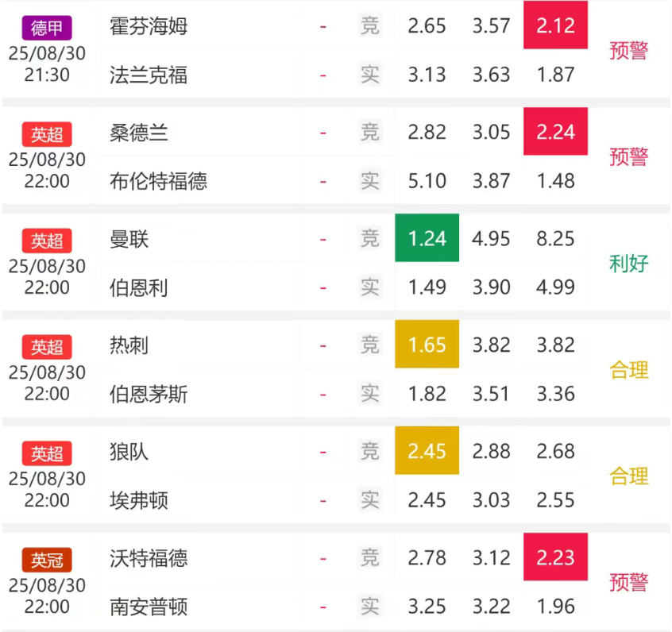This screenshot has width=672, height=632.
Task: Click the 8.25 odds in the 曼联 row
Action: click(x=555, y=239)
